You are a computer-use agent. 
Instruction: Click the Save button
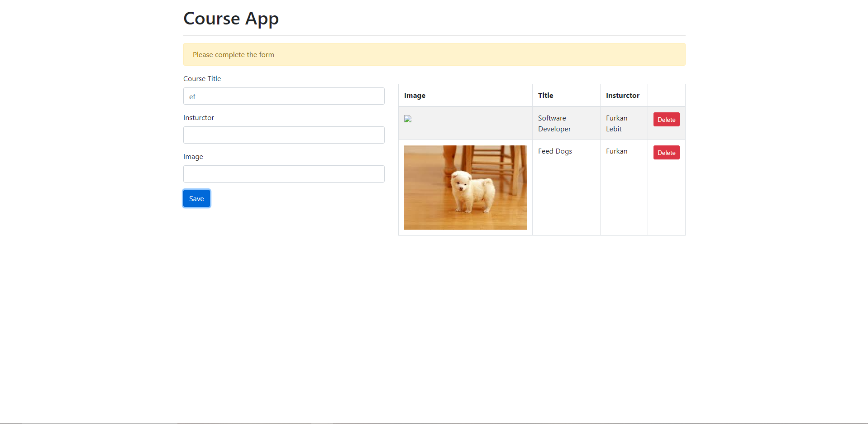tap(196, 198)
